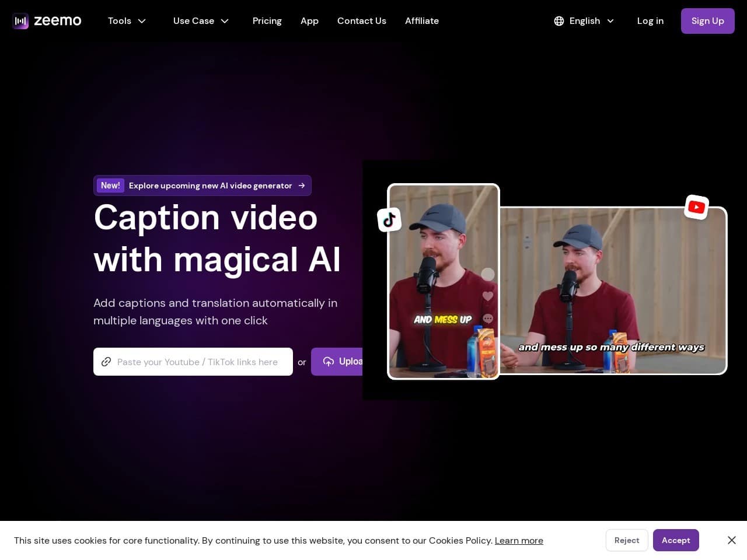Click the link icon in URL field

tap(106, 362)
